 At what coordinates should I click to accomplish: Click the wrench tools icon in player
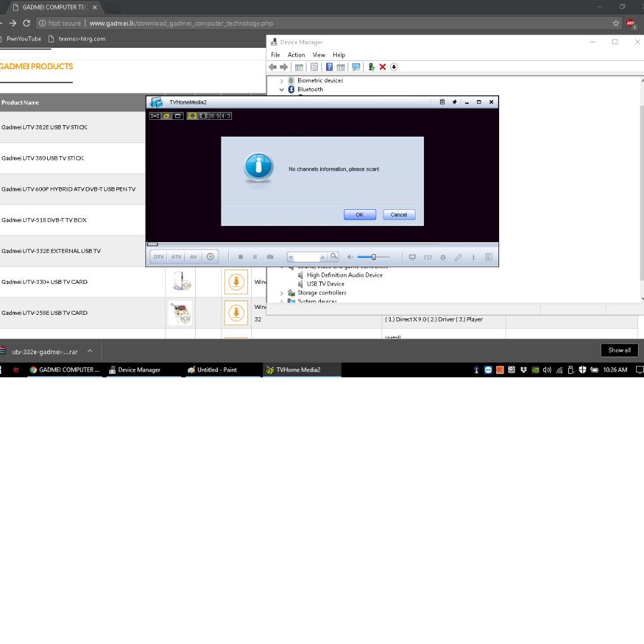pyautogui.click(x=458, y=257)
